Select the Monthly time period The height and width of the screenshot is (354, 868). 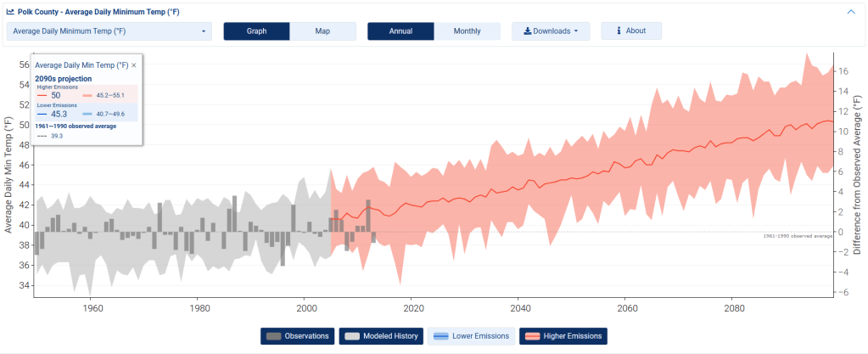click(467, 31)
